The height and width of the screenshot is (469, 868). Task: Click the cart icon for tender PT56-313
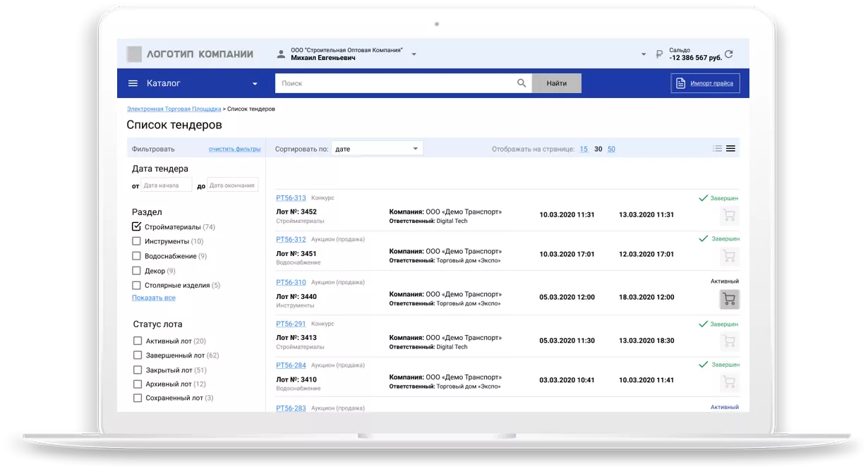click(729, 216)
